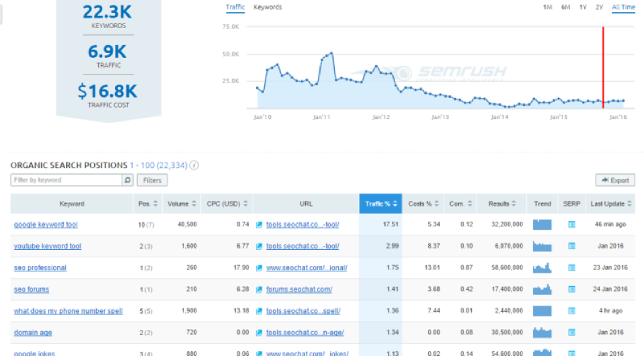Open the Filters button
644x356 pixels.
tap(152, 180)
